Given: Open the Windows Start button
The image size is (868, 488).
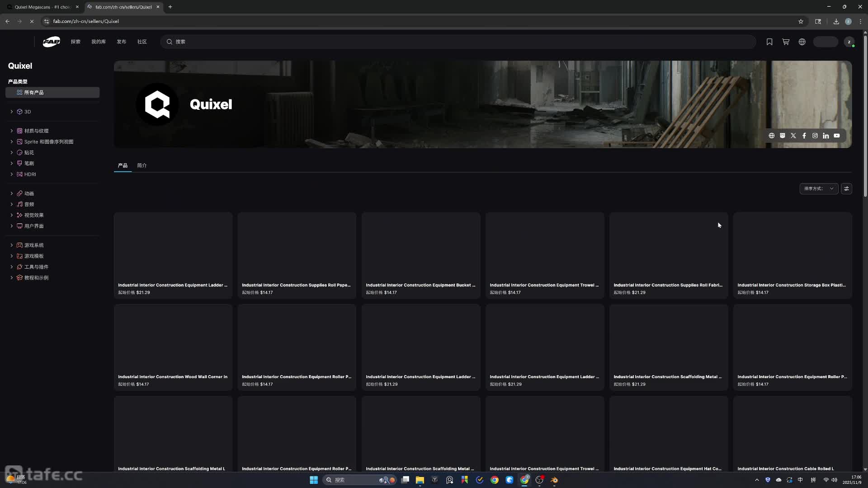Looking at the screenshot, I should click(x=314, y=480).
